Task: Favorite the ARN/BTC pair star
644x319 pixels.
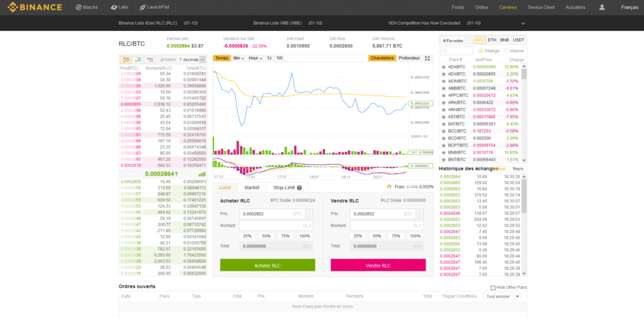Action: point(443,109)
